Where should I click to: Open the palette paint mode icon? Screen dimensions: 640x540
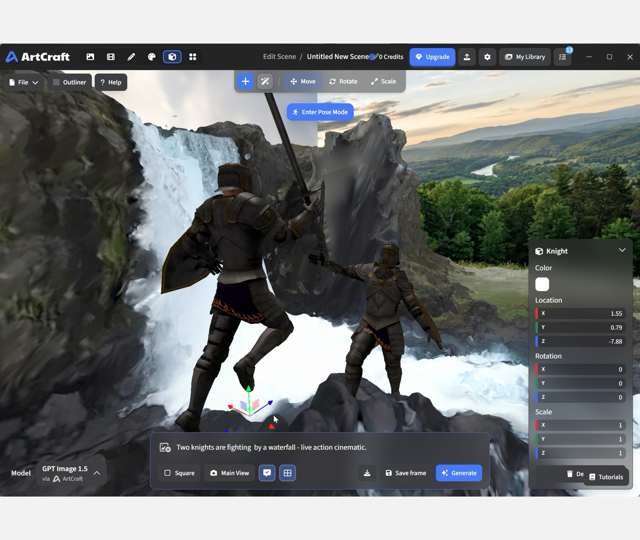point(151,57)
